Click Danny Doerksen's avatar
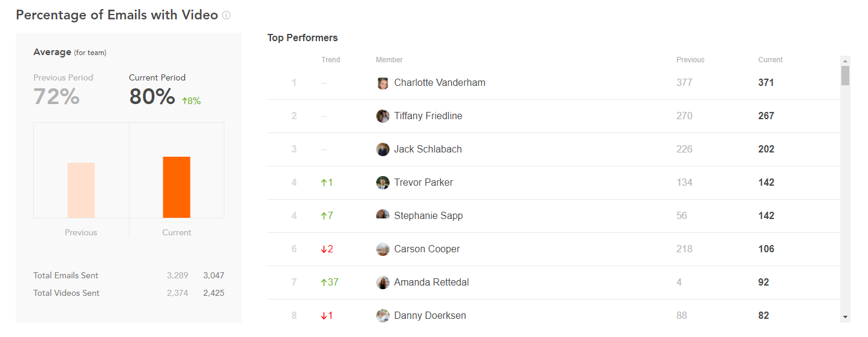This screenshot has width=868, height=337. coord(382,316)
